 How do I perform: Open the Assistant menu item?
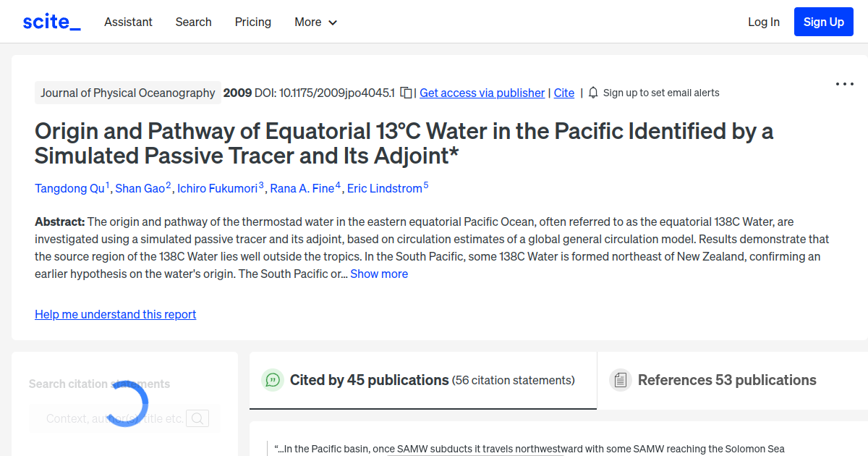click(128, 22)
